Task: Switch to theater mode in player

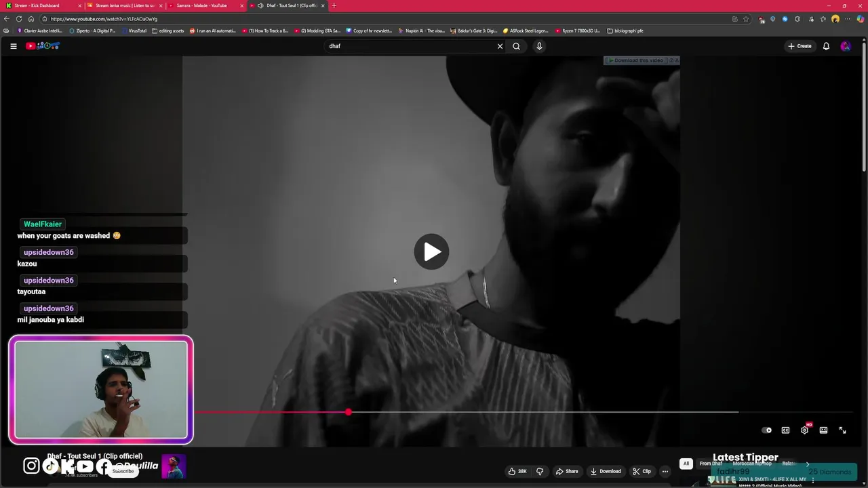Action: coord(823,430)
